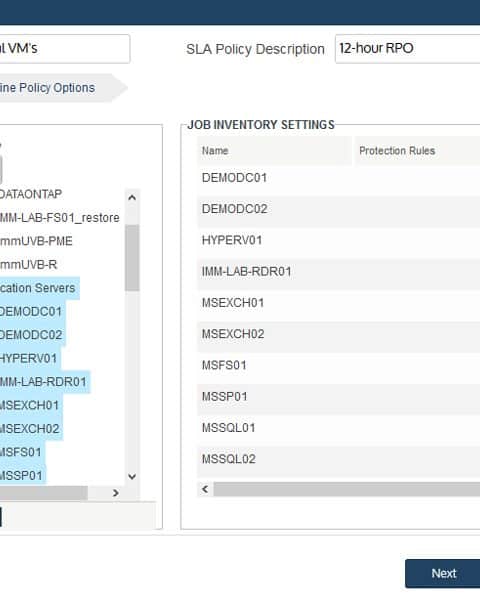The height and width of the screenshot is (602, 480).
Task: Click down arrow of tree scrollbar
Action: pyautogui.click(x=132, y=476)
